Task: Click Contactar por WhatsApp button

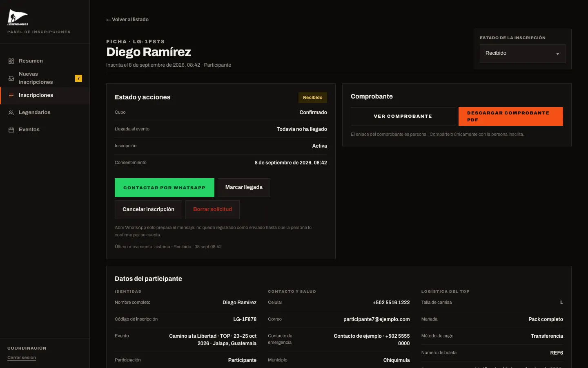Action: pos(165,188)
